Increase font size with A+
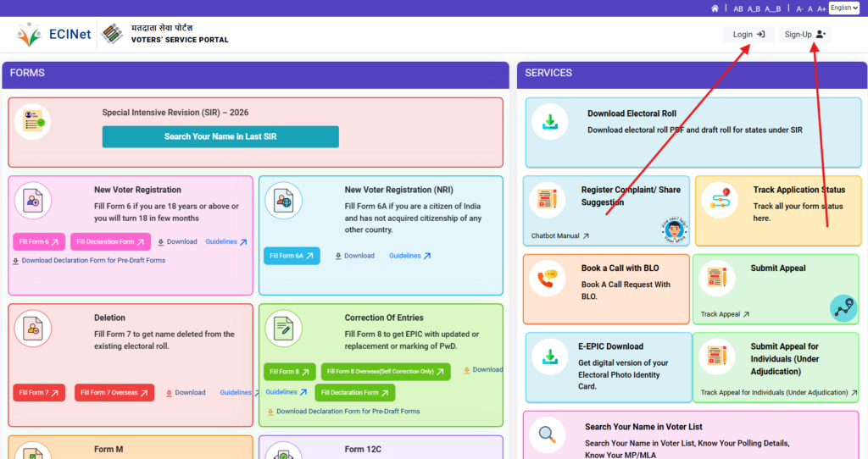Image resolution: width=868 pixels, height=459 pixels. [821, 8]
